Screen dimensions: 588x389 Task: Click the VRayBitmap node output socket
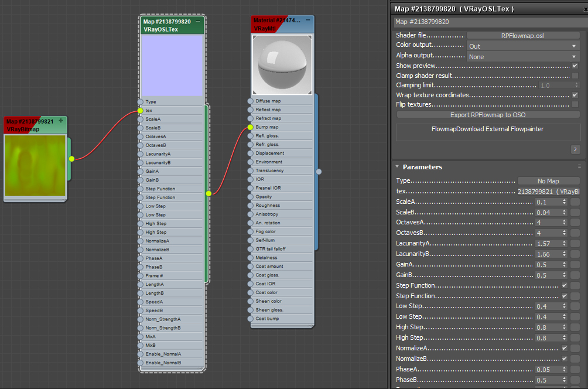71,159
